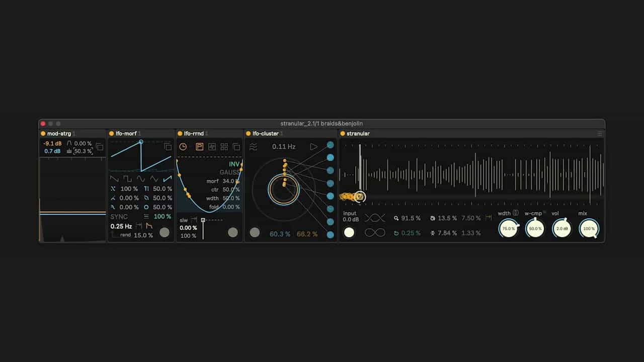This screenshot has width=644, height=362.
Task: Click the crossing waves icon in stranular
Action: click(x=375, y=218)
